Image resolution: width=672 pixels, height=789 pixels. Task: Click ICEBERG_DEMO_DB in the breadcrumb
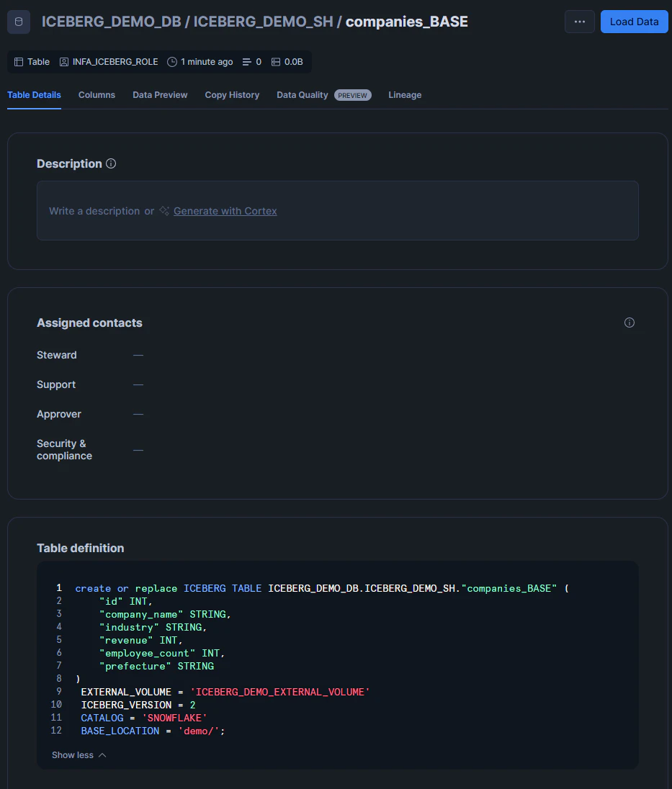[111, 22]
